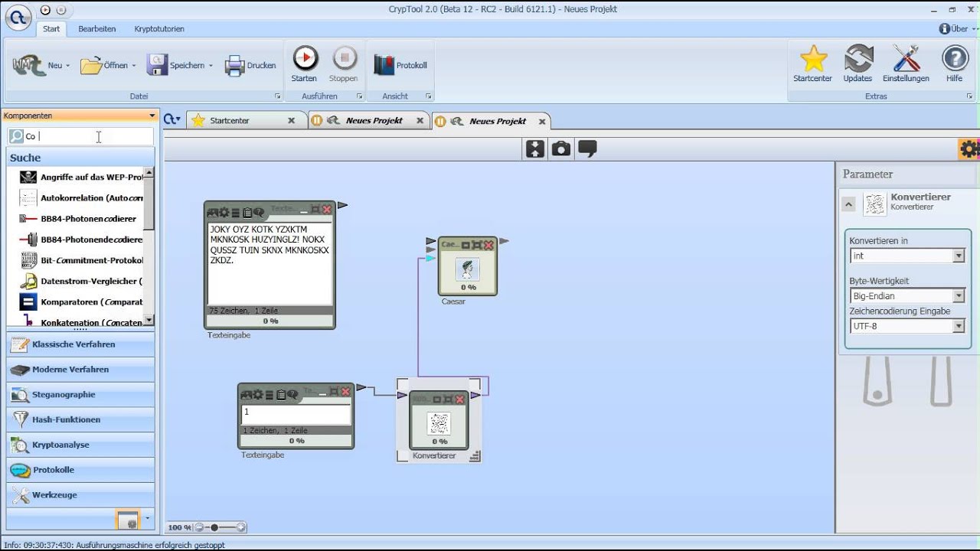This screenshot has height=551, width=980.
Task: Open the Über dropdown menu
Action: pos(957,28)
